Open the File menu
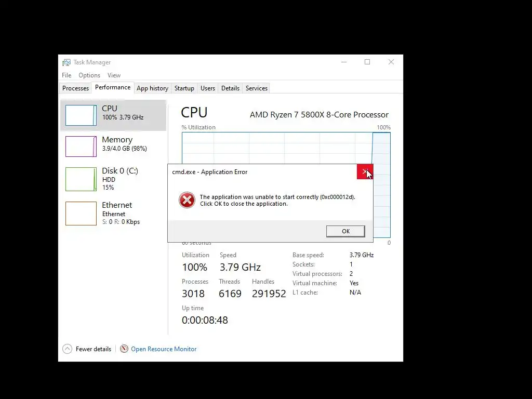Screen dimensions: 532x399 [x=66, y=75]
